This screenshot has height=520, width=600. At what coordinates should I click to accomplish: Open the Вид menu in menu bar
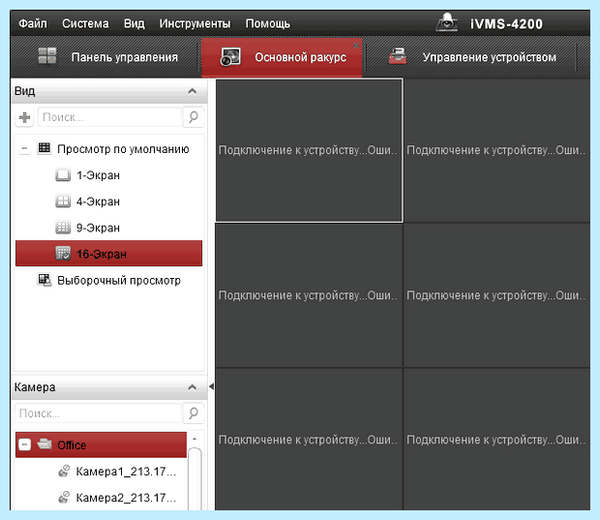coord(134,24)
